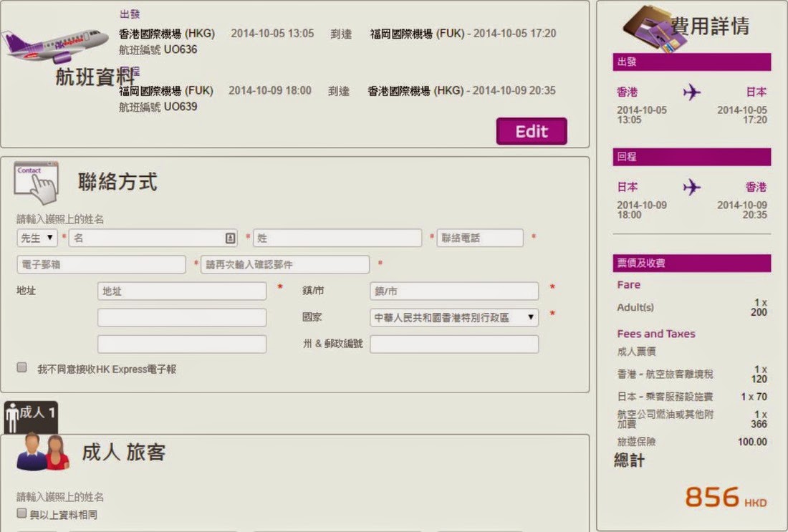This screenshot has height=532, width=788.
Task: Click the 姓 surname input field
Action: pos(337,238)
